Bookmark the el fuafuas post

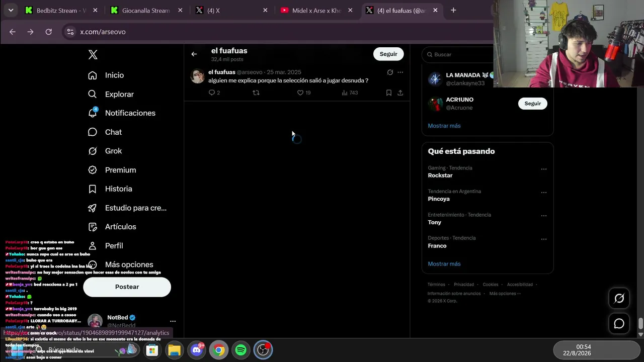(x=389, y=93)
